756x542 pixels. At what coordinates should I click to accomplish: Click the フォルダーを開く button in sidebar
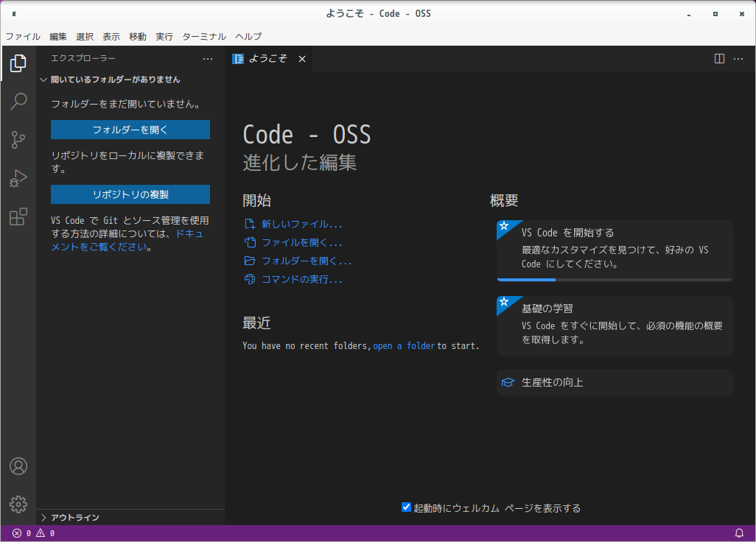coord(130,130)
